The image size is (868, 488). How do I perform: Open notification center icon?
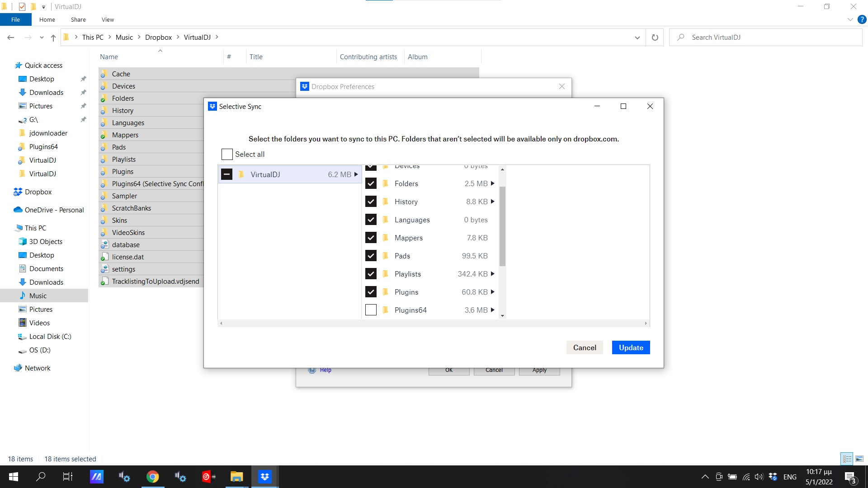tap(850, 477)
